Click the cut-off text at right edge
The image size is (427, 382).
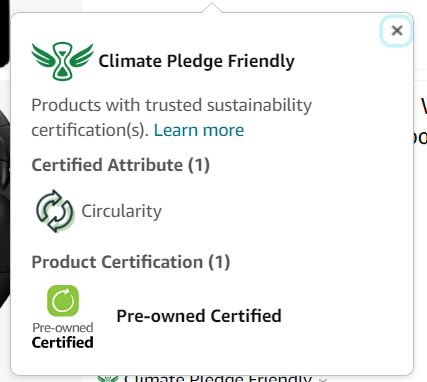[421, 122]
